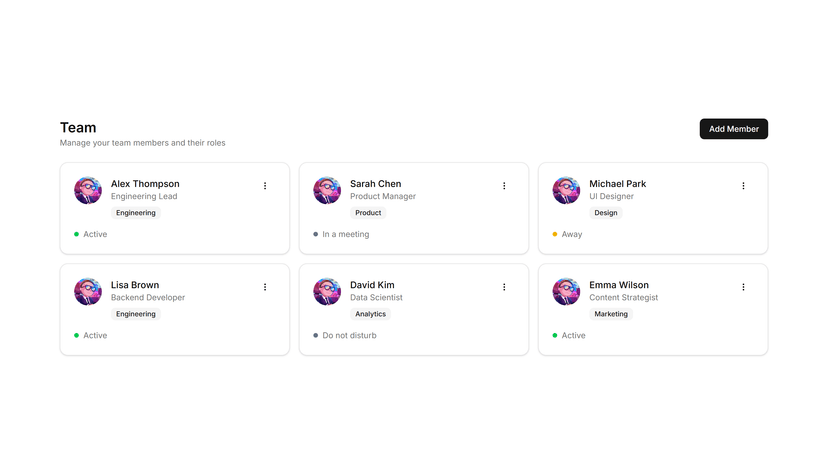Select the Analytics badge on David Kim's card

(370, 314)
